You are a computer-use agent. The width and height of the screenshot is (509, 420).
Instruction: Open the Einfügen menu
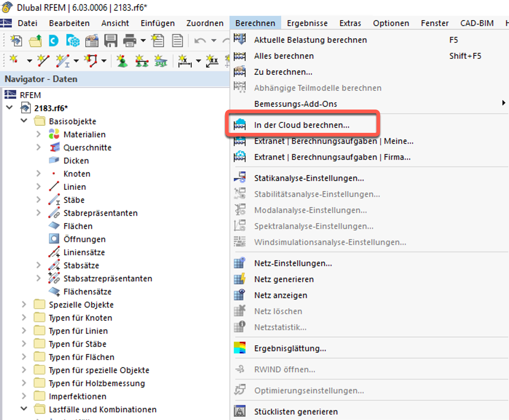[158, 23]
